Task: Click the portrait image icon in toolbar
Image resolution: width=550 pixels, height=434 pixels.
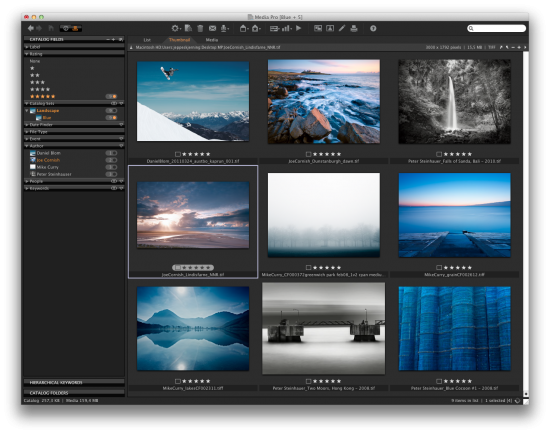Action: coord(330,28)
